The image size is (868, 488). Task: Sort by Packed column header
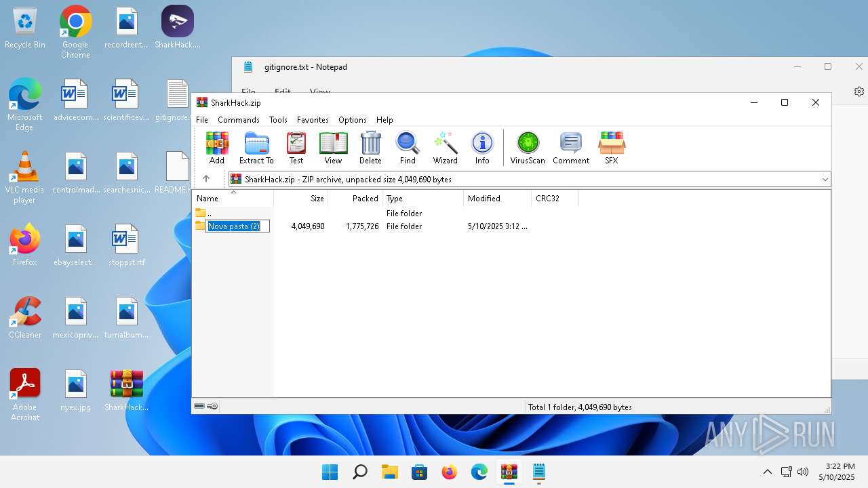pyautogui.click(x=355, y=199)
